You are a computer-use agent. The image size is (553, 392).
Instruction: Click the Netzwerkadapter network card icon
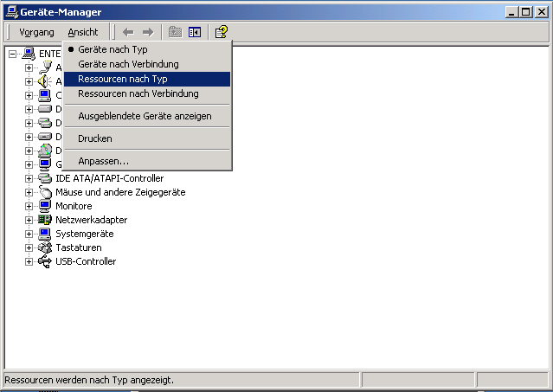tap(45, 220)
